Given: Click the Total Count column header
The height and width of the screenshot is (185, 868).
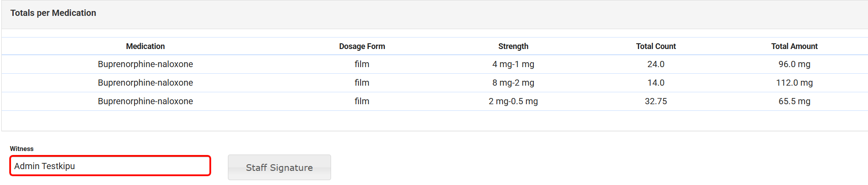Looking at the screenshot, I should 656,46.
